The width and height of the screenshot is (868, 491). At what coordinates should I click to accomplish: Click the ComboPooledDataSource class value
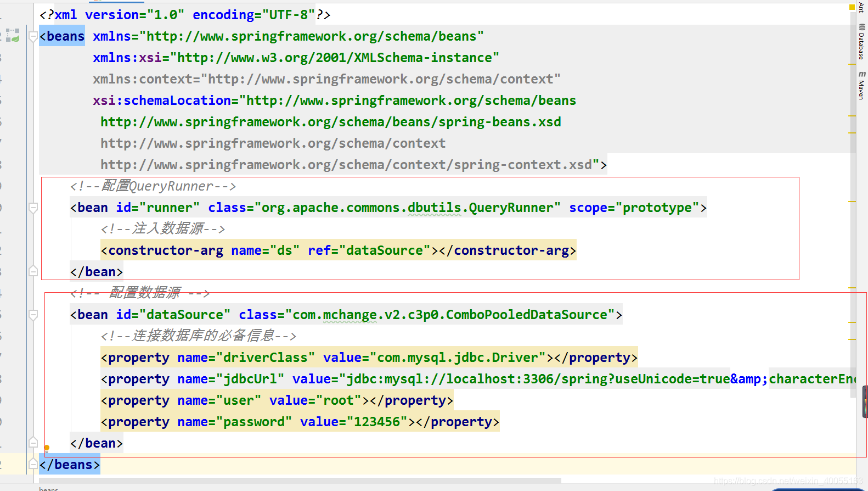click(x=450, y=315)
